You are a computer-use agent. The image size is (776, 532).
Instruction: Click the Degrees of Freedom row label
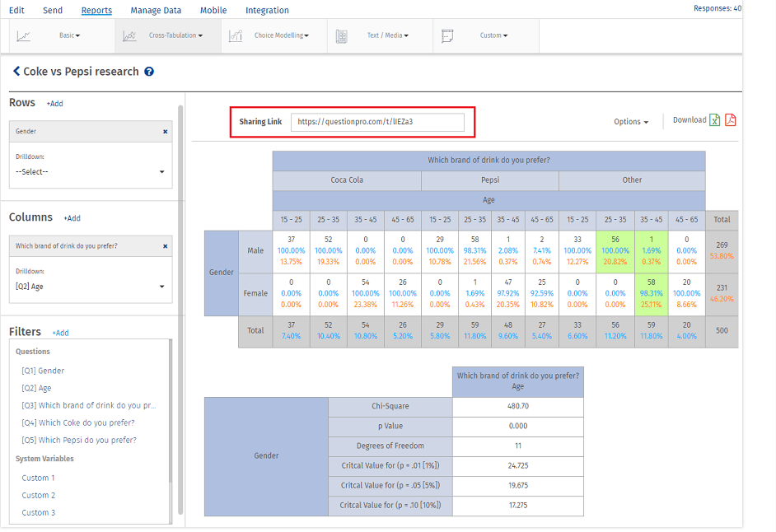pyautogui.click(x=390, y=446)
